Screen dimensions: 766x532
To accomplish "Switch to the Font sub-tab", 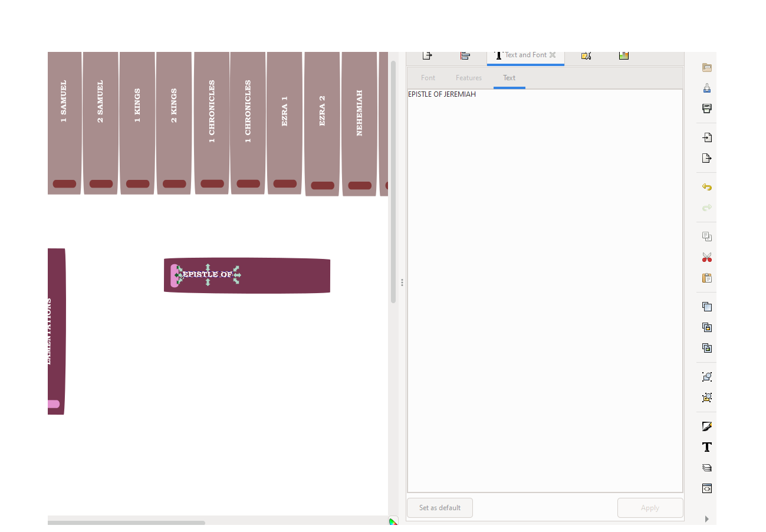I will point(428,78).
